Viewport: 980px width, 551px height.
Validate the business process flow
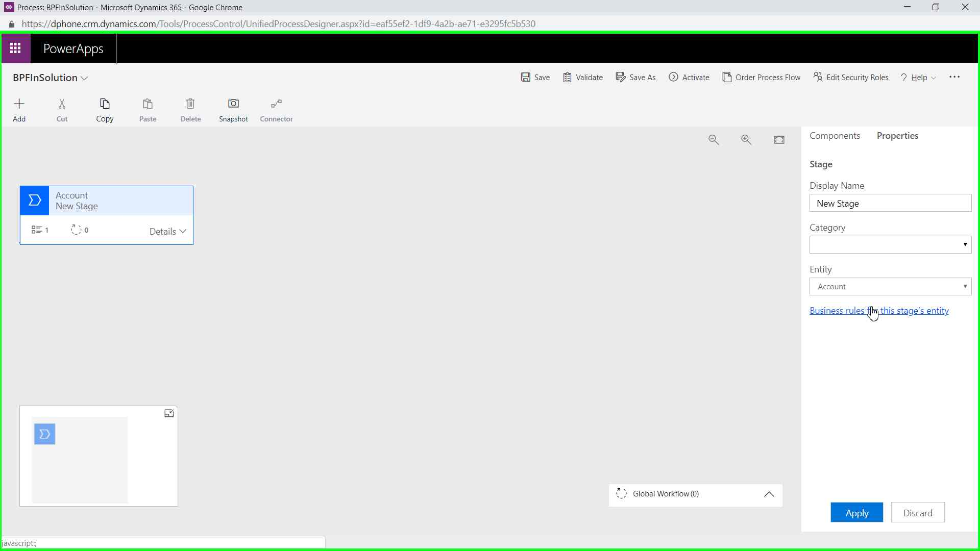(583, 78)
